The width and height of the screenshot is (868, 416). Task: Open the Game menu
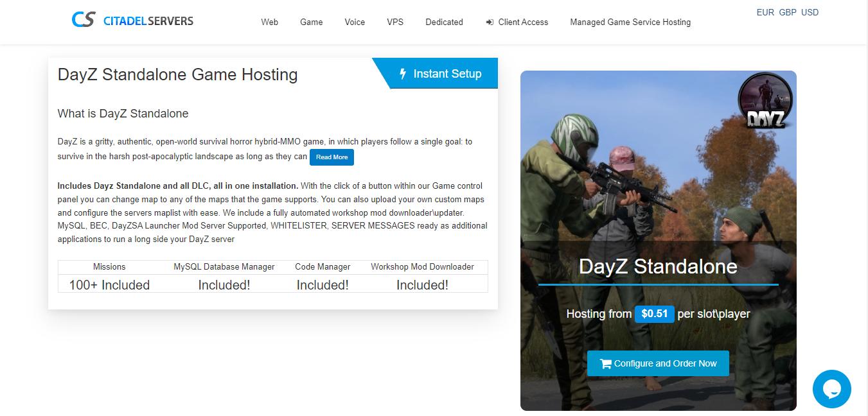pyautogui.click(x=312, y=22)
